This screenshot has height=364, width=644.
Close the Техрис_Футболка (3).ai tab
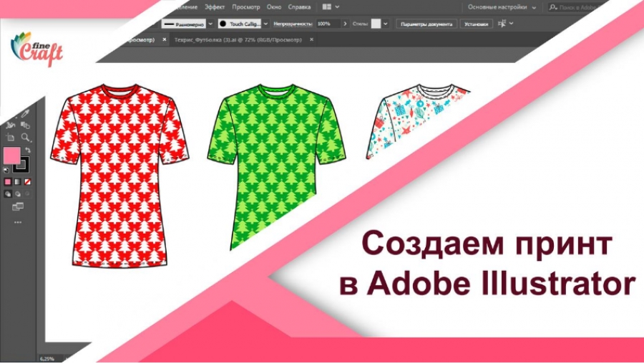click(311, 39)
